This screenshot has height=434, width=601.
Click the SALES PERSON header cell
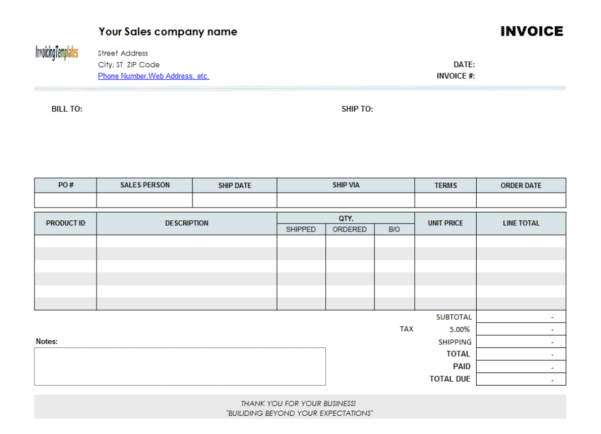(144, 185)
